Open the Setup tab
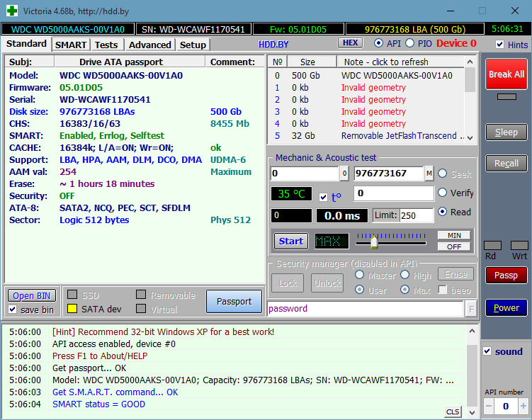Screen dimensions: 532x420 tap(193, 45)
